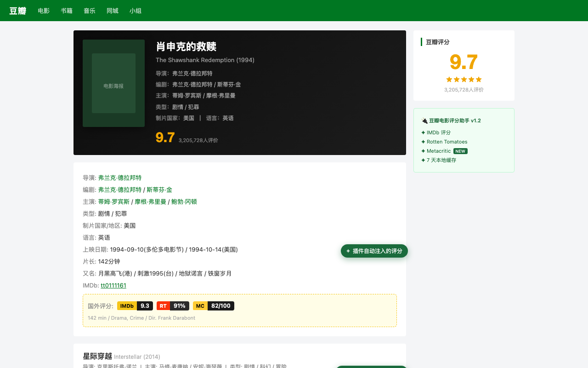The image size is (588, 368).
Task: Open the IMDb link tt0111161
Action: pyautogui.click(x=113, y=285)
